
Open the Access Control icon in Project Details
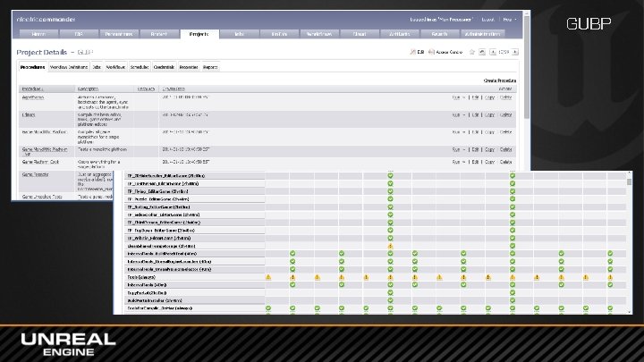(x=431, y=52)
